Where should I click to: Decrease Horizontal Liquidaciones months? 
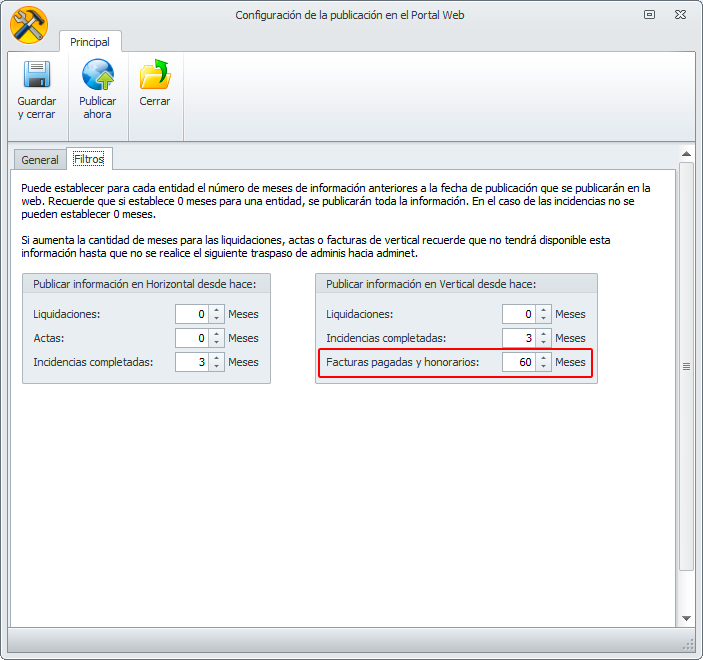217,318
